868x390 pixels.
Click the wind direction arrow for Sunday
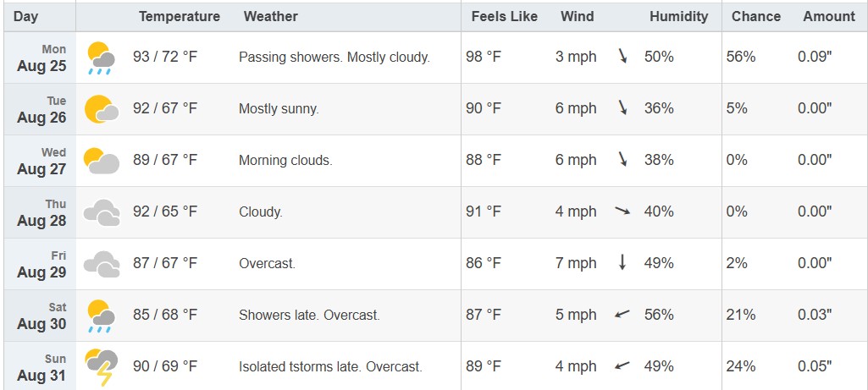tap(622, 365)
